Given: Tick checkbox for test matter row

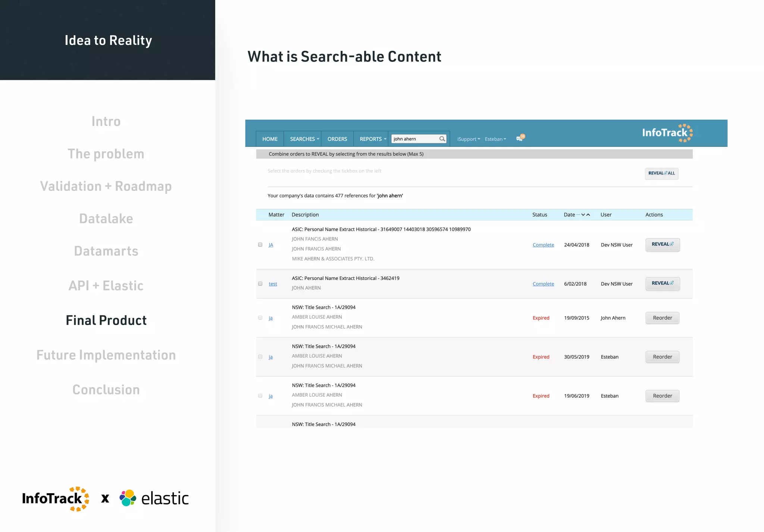Looking at the screenshot, I should 260,284.
